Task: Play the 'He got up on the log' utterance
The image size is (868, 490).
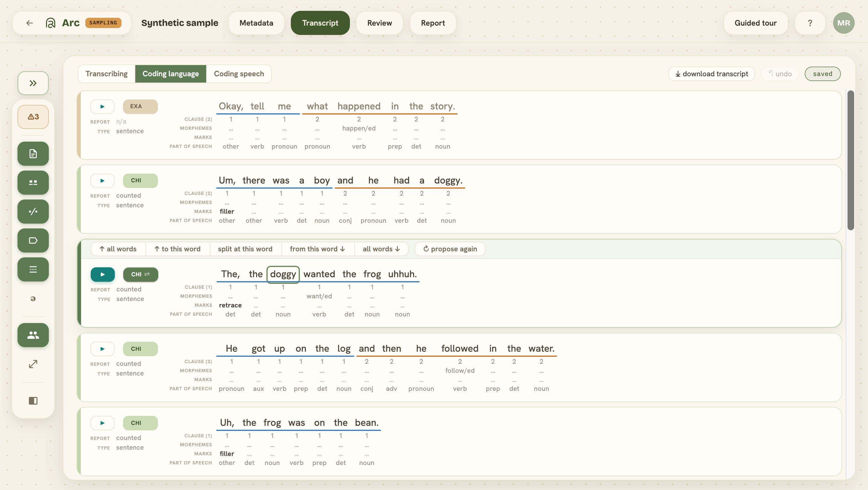Action: pos(102,349)
